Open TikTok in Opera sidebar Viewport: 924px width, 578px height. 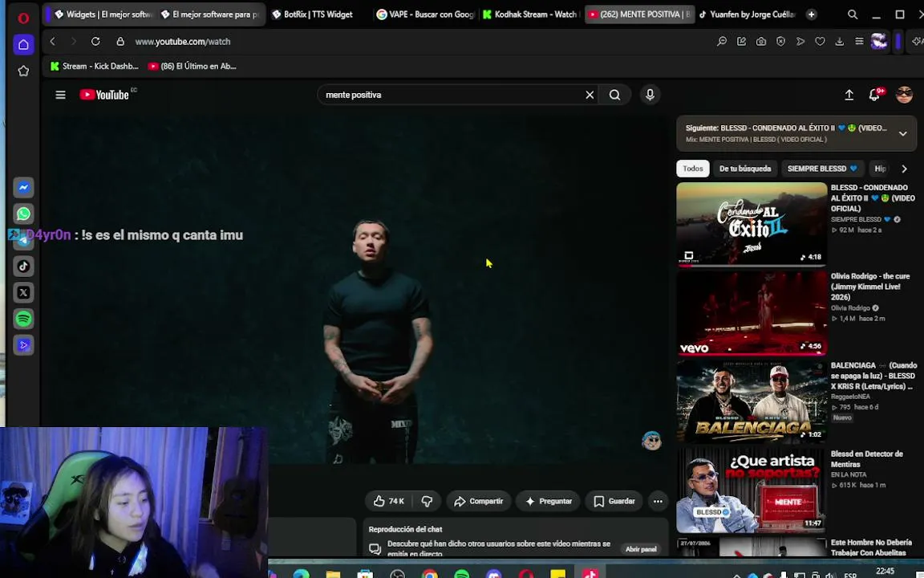23,266
